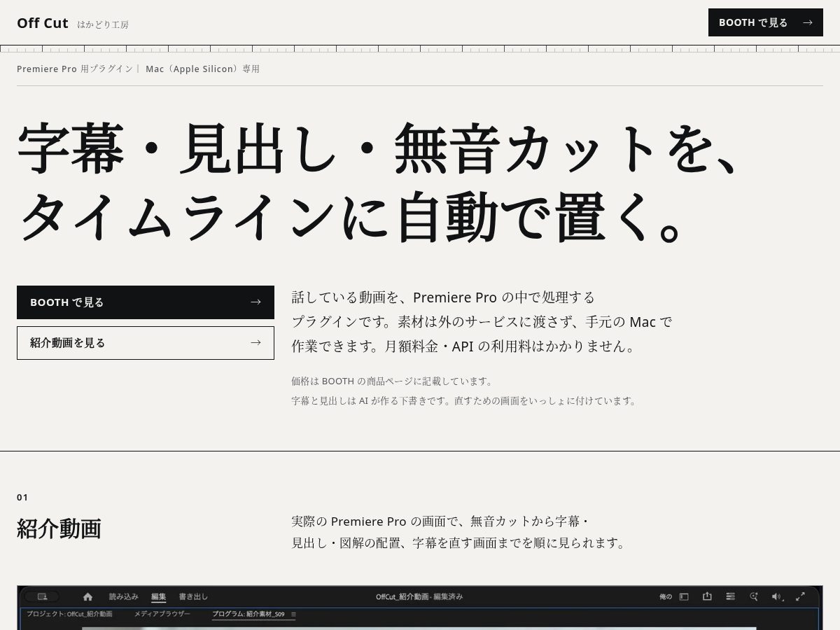Image resolution: width=840 pixels, height=630 pixels.
Task: Select the 書き出し tab in the Premiere preview
Action: [193, 597]
